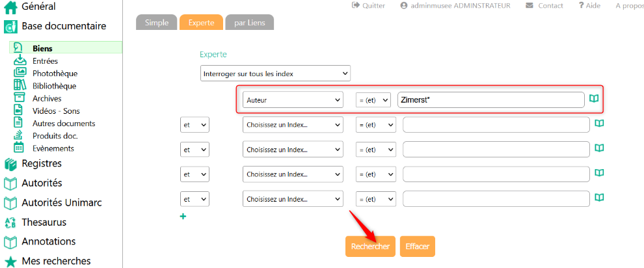644x268 pixels.
Task: Open the first 'Choisissez un Index...' dropdown
Action: (293, 125)
